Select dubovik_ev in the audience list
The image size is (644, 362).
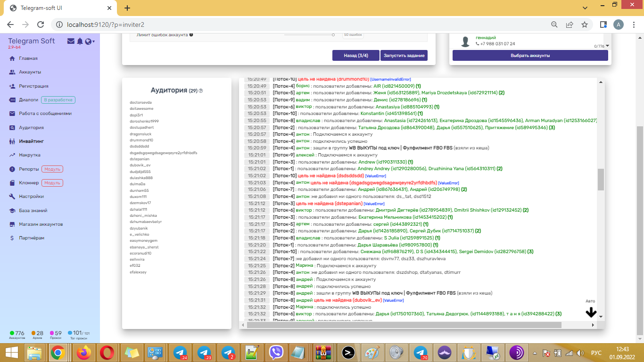click(x=140, y=165)
